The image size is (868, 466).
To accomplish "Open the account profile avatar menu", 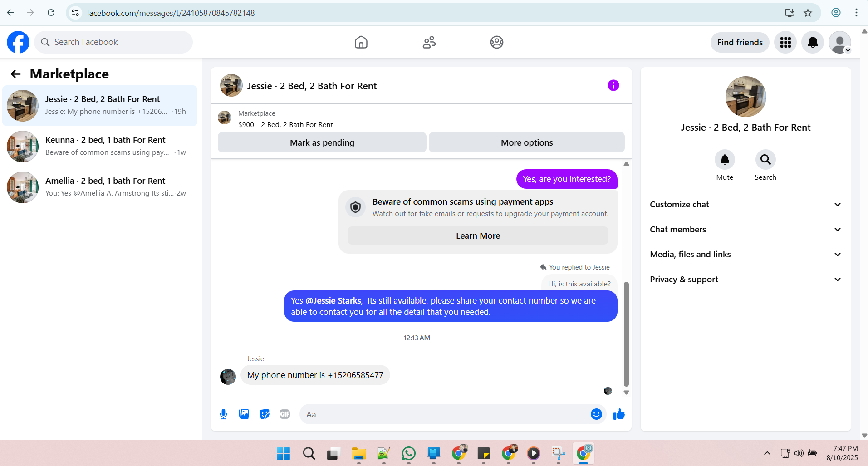I will [840, 42].
